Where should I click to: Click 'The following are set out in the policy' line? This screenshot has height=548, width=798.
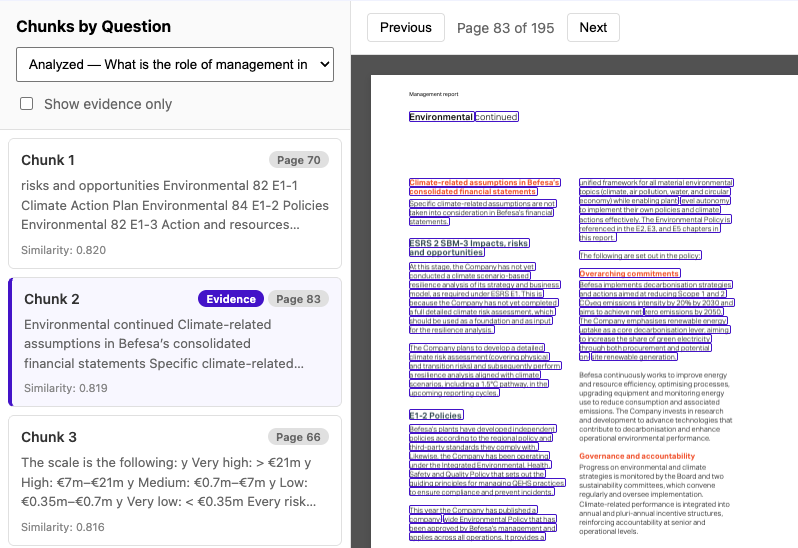640,255
